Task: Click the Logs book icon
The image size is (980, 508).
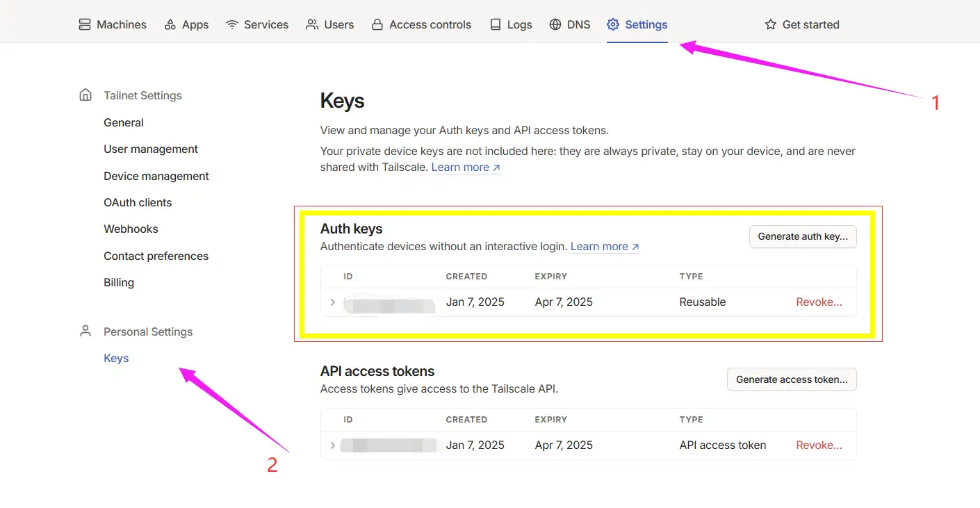Action: click(x=496, y=25)
